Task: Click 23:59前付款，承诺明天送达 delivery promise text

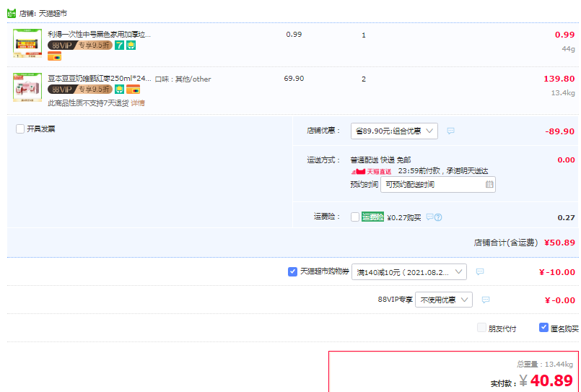Action: point(443,171)
